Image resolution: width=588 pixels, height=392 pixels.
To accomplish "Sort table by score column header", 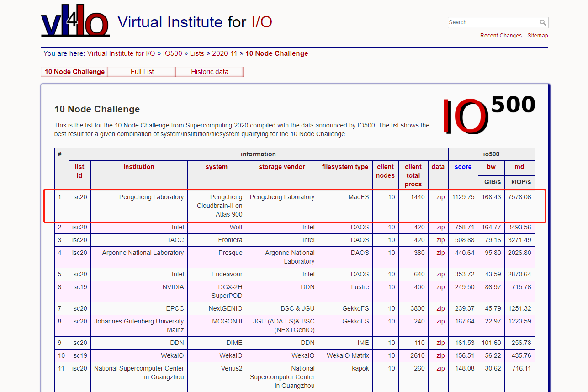I will click(x=463, y=167).
